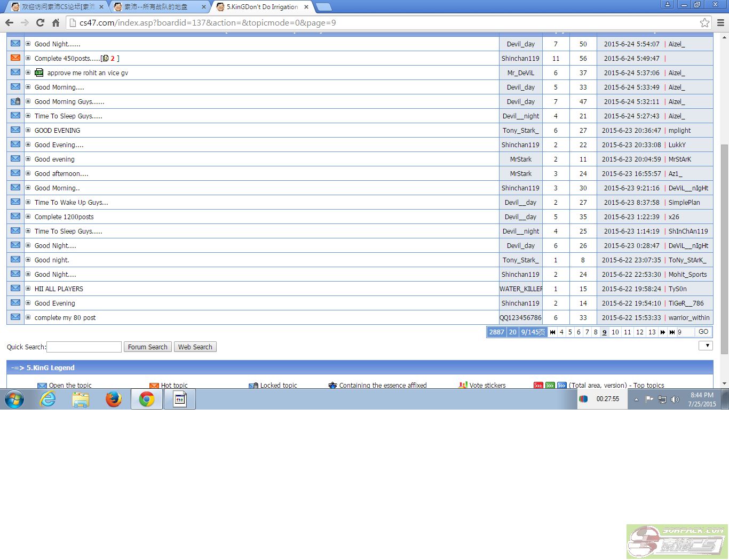Click the Quick Search text field
Image resolution: width=729 pixels, height=560 pixels.
[84, 347]
